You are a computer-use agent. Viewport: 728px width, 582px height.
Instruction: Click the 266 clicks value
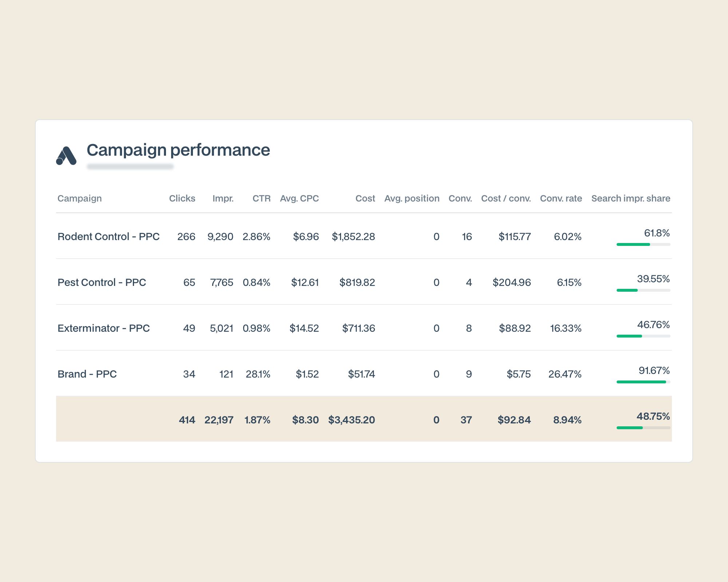tap(186, 236)
